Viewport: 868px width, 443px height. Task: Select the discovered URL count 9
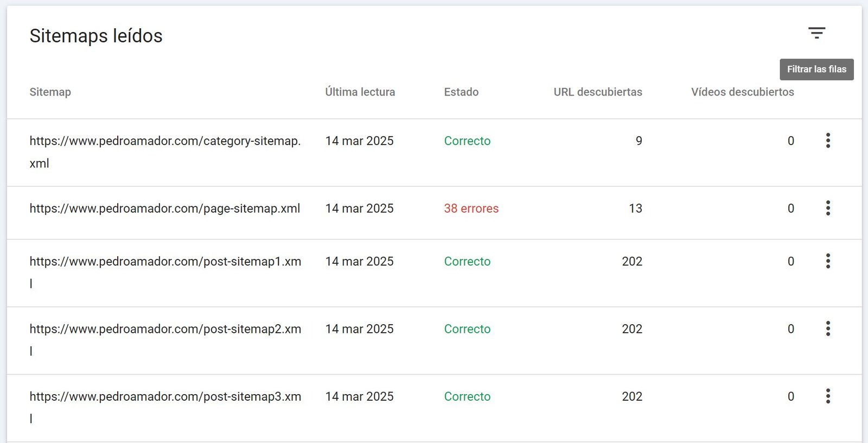(639, 141)
